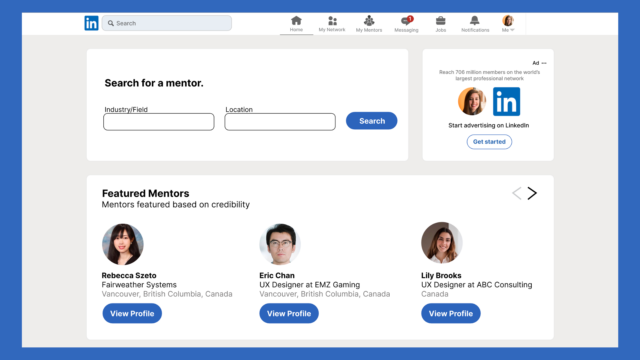Click the Industry/Field input box
Viewport: 640px width, 360px height.
point(159,122)
